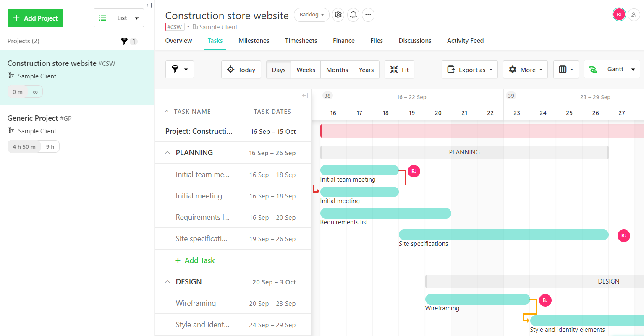Switch to the Timesheets tab
The width and height of the screenshot is (644, 336).
click(x=301, y=41)
